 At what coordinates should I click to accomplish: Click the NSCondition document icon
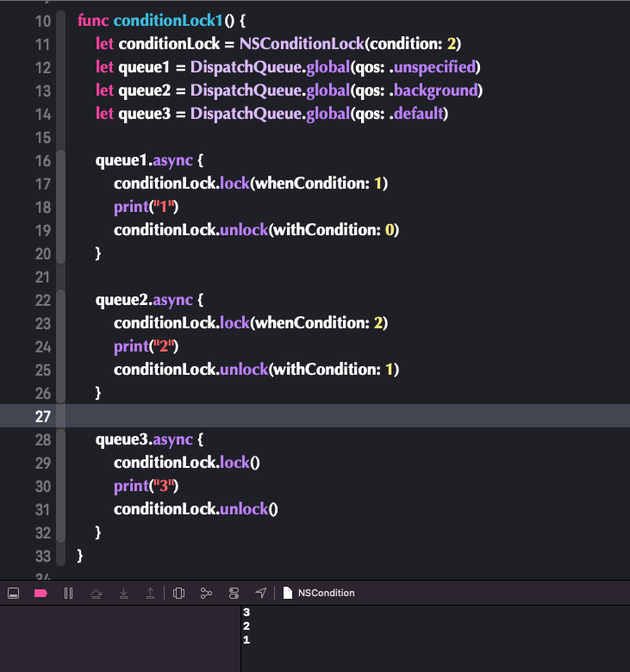tap(288, 593)
